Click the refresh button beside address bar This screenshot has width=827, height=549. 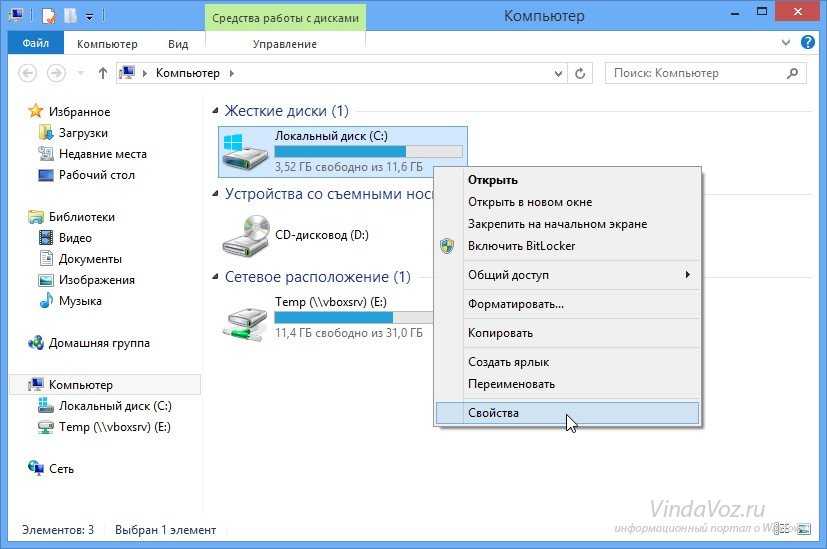(580, 73)
